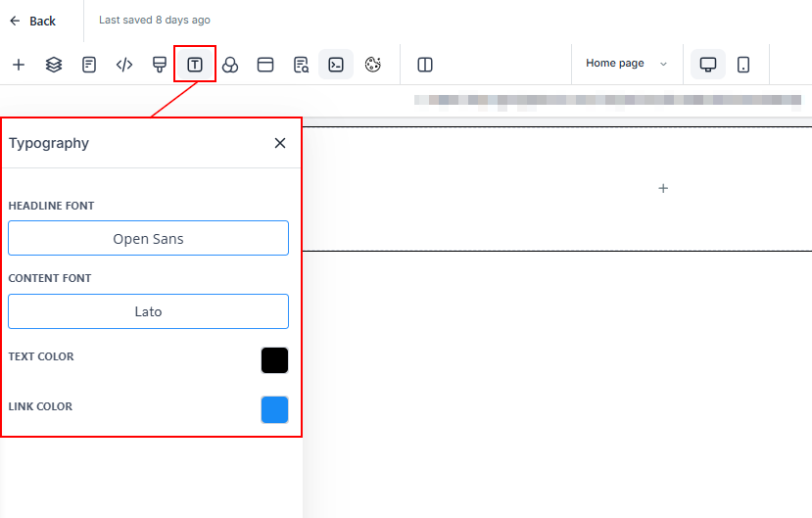
Task: Change the Content Font Lato
Action: [x=148, y=311]
